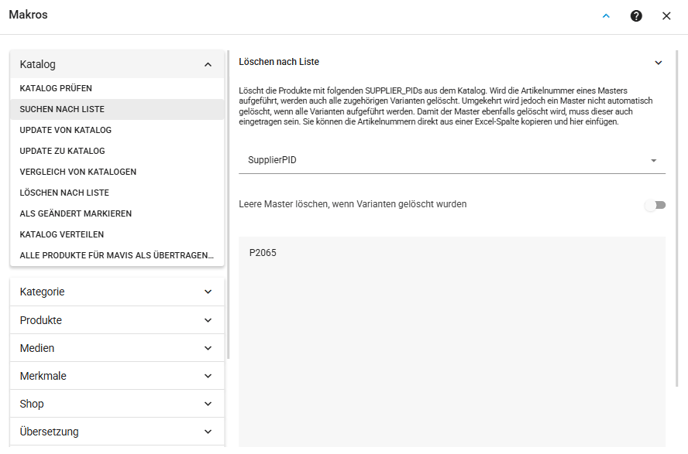The image size is (688, 454).
Task: Expand the Medien group
Action: [x=117, y=348]
